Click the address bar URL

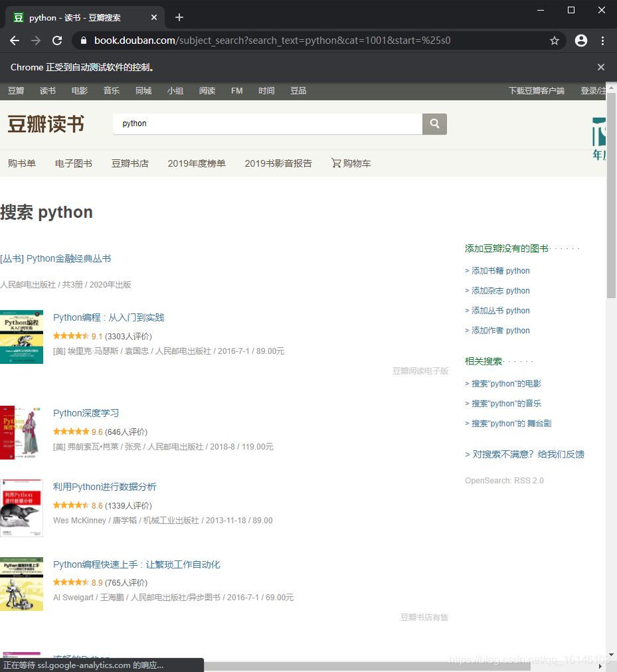coord(272,41)
